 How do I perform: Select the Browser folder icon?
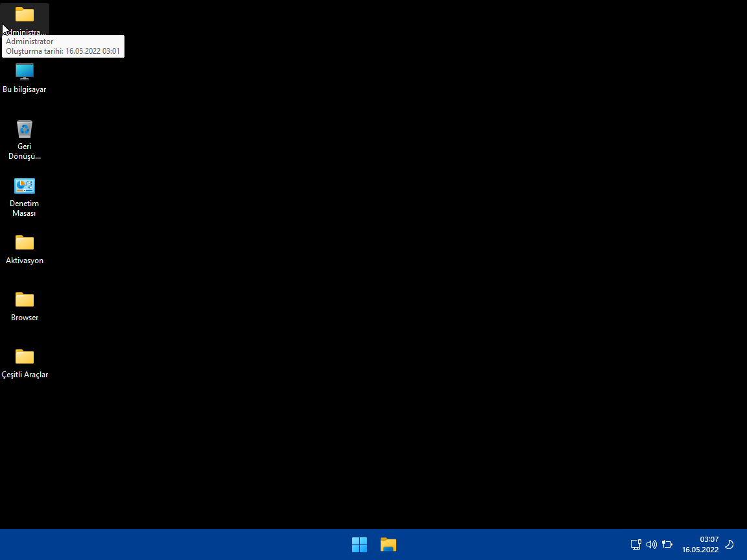pos(25,299)
